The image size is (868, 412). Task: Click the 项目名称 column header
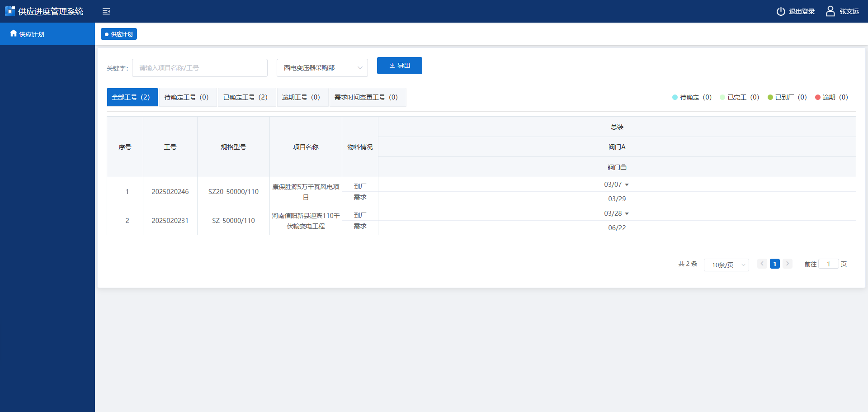(x=306, y=147)
